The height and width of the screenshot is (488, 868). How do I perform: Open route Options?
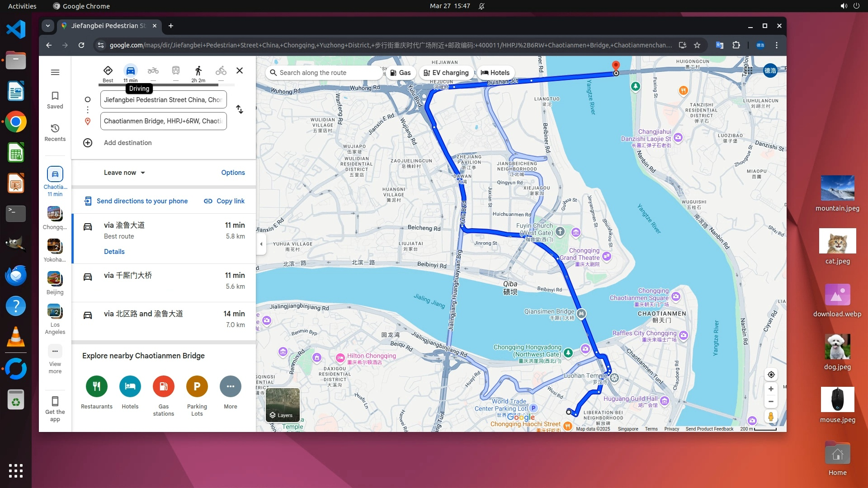233,173
